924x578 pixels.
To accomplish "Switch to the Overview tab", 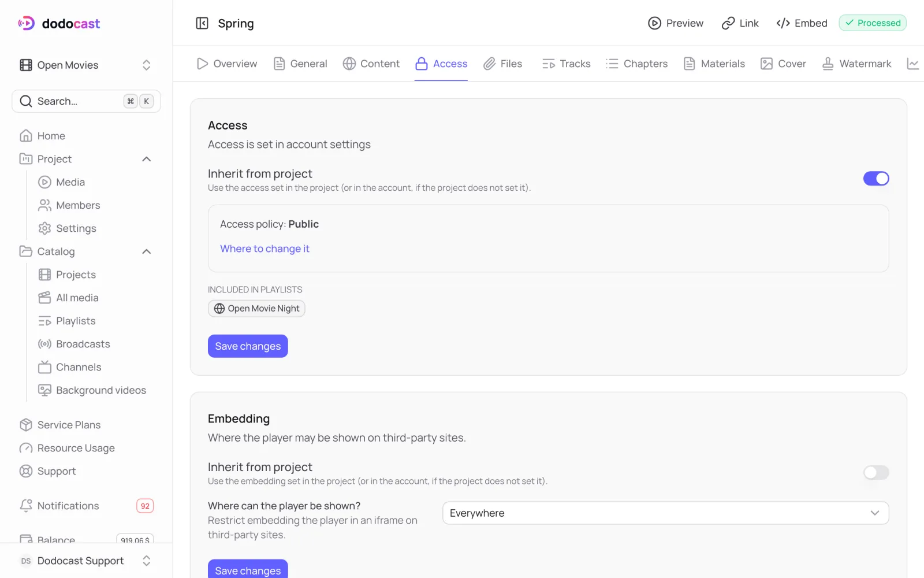I will (x=227, y=64).
